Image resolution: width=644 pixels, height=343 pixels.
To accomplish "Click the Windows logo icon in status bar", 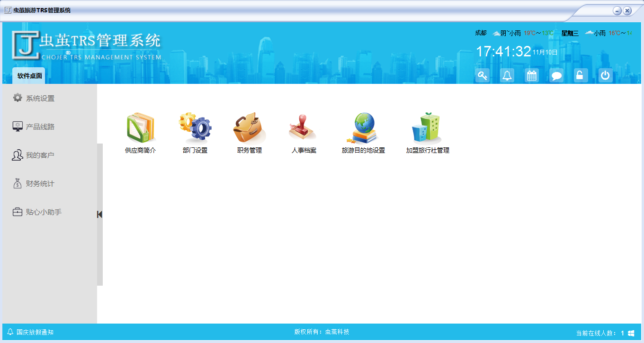I will [631, 333].
